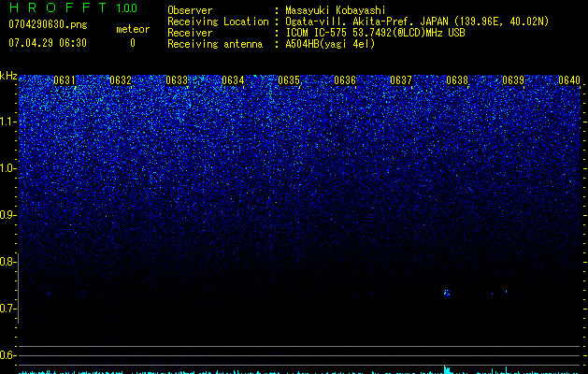Click the 0640 time marker

click(x=569, y=80)
